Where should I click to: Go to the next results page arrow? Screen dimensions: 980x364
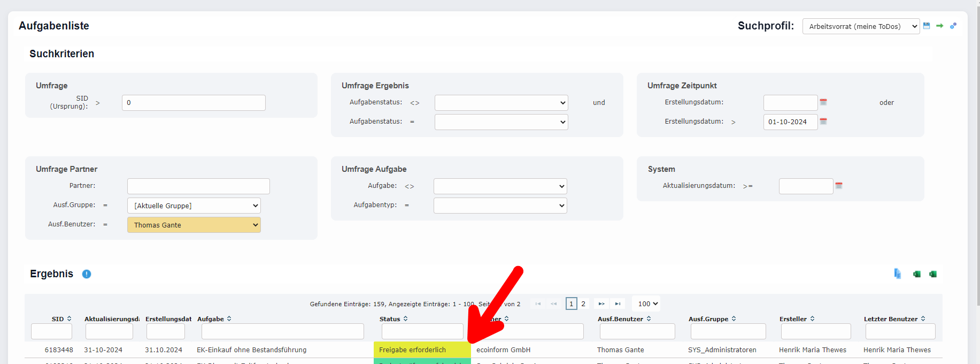(601, 304)
